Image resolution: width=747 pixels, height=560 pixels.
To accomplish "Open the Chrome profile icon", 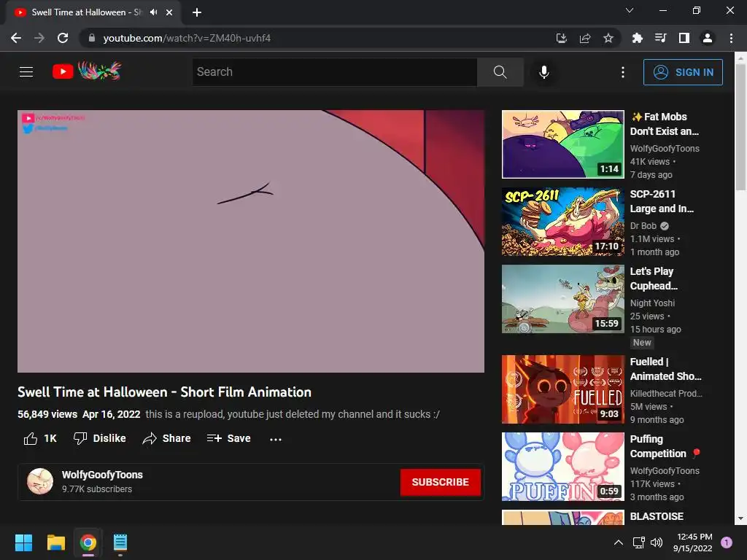I will (x=708, y=38).
